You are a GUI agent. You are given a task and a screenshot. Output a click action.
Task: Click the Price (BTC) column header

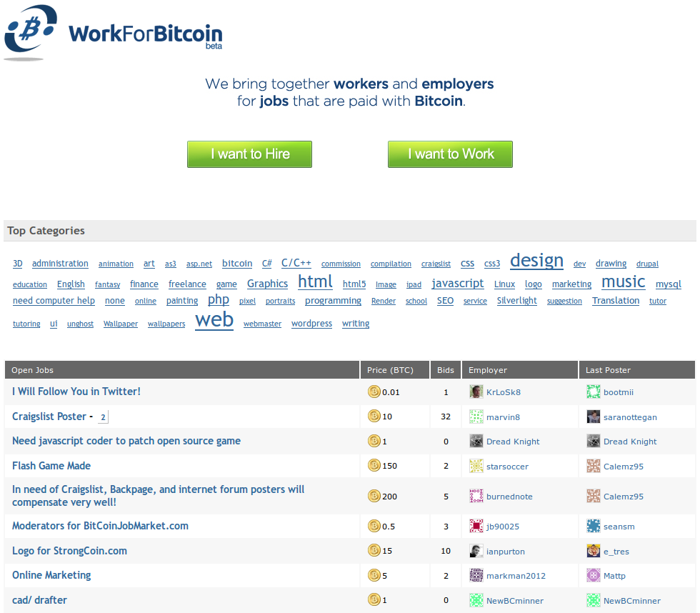390,370
